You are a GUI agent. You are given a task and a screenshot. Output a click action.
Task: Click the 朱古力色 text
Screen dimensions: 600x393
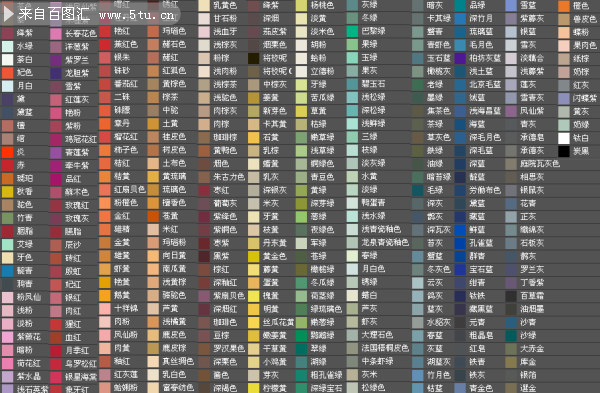tap(229, 177)
